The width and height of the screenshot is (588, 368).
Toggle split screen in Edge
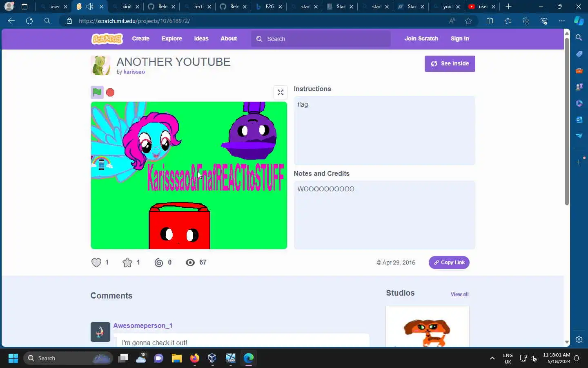490,21
